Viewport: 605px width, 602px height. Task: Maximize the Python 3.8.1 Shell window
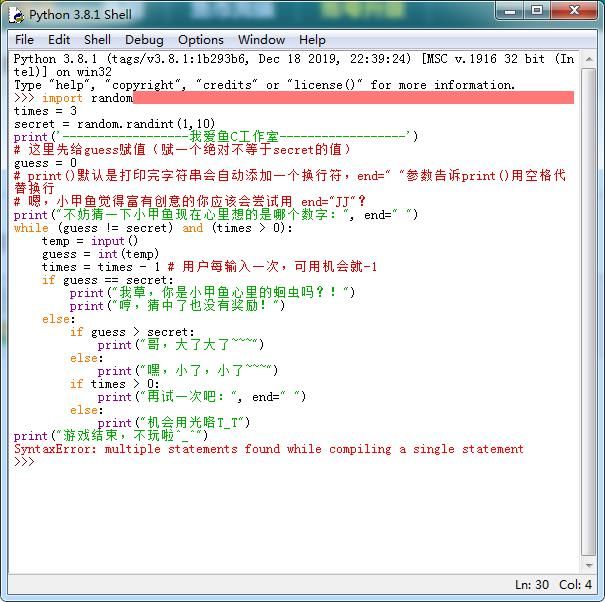point(538,12)
